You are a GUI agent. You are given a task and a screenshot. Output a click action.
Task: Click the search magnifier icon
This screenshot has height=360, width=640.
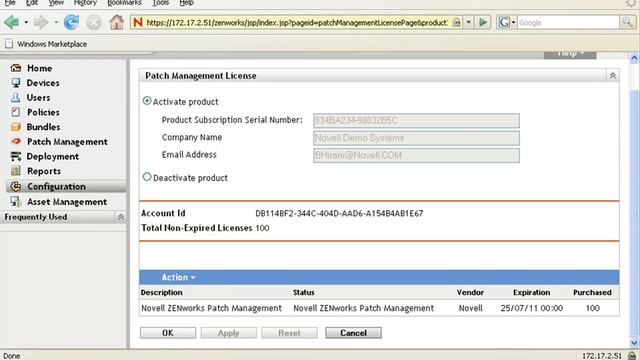(x=627, y=22)
